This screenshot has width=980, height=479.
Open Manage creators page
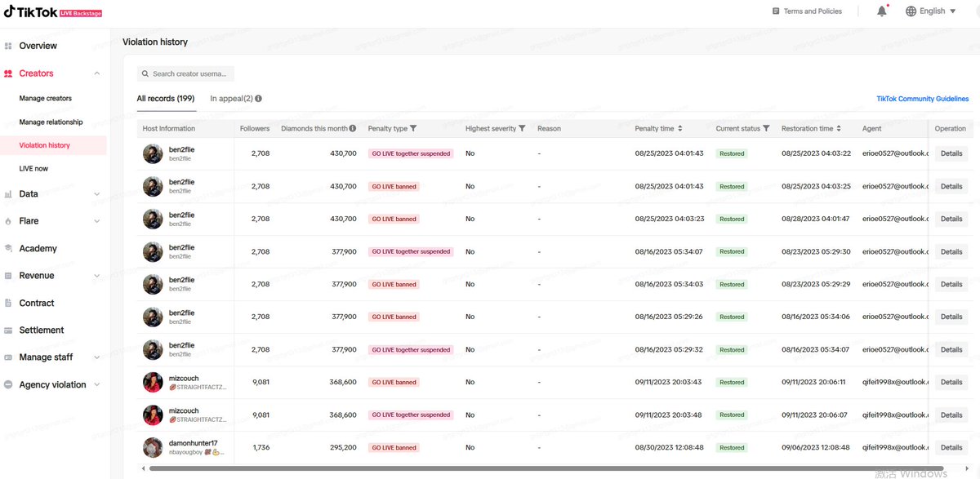pos(46,99)
